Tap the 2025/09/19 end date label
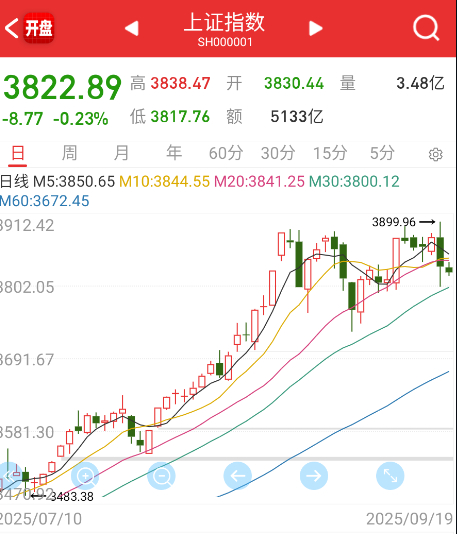Screen dimensions: 457x534 tap(410, 519)
